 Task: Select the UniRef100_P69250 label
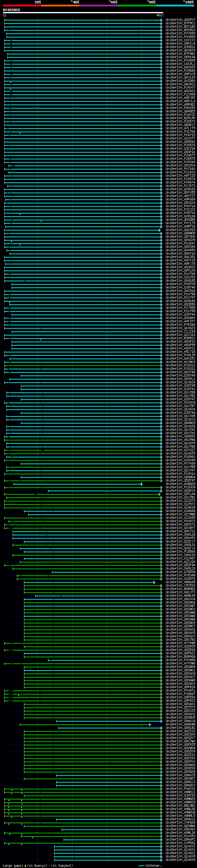coord(180,108)
